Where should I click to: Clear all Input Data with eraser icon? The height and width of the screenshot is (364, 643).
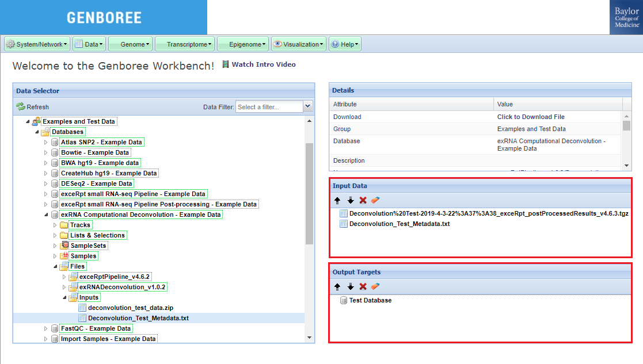pos(375,200)
